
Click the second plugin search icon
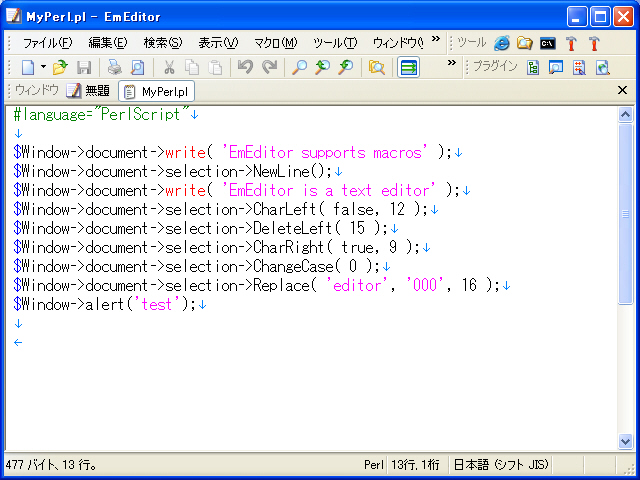556,67
